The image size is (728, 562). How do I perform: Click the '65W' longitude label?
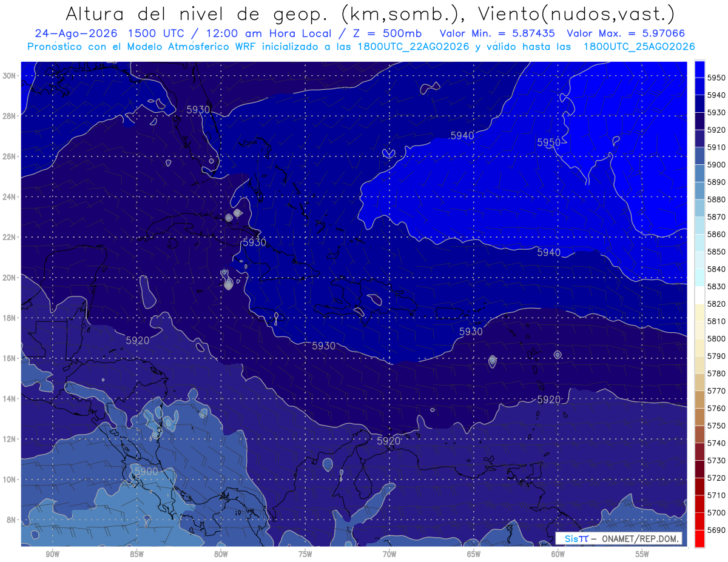(x=474, y=554)
